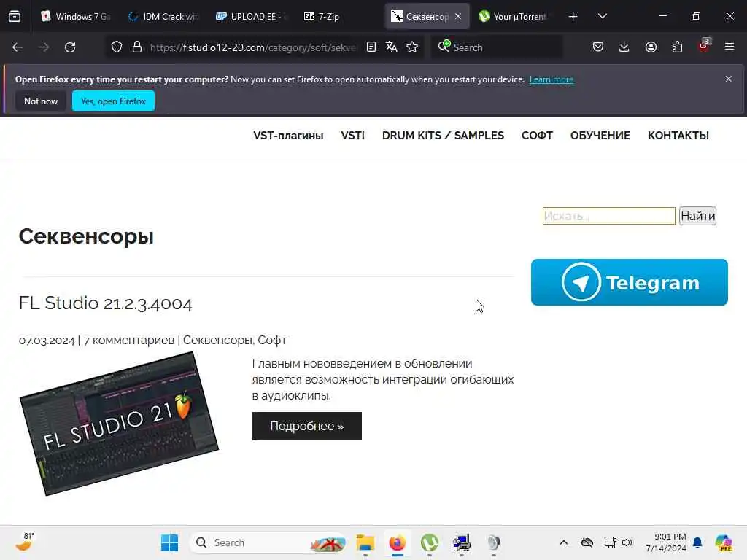The height and width of the screenshot is (560, 747).
Task: Click taskbar Search box
Action: [268, 542]
